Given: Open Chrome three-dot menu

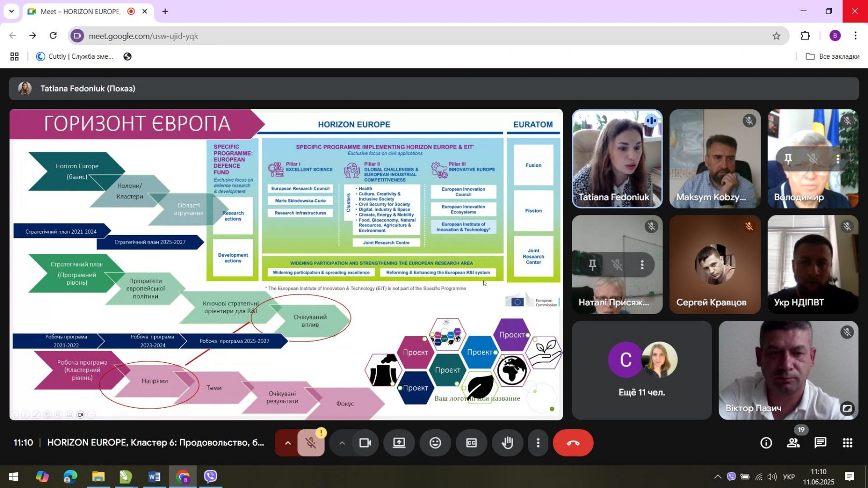Looking at the screenshot, I should [855, 36].
